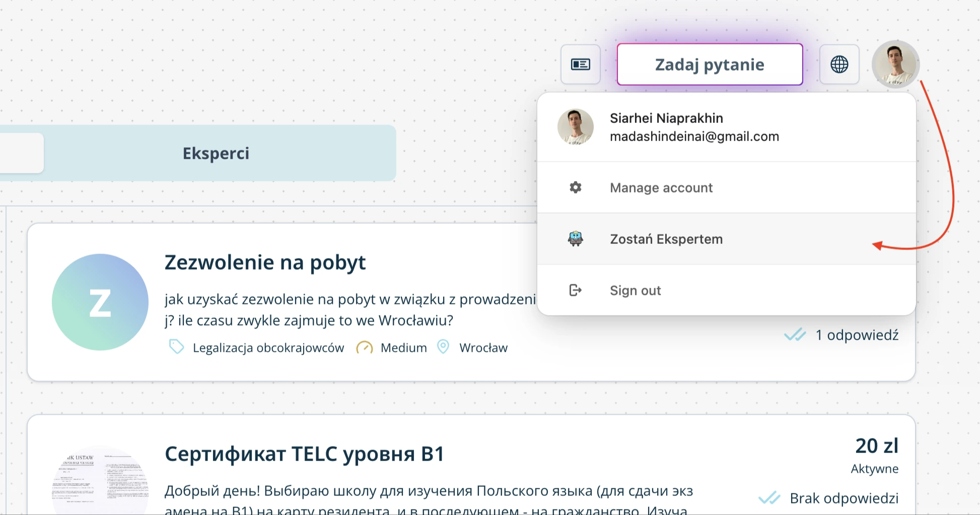Click the news card icon button
Viewport: 980px width, 515px height.
[580, 65]
